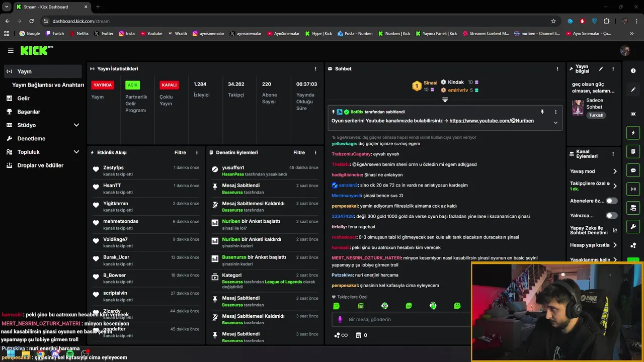Open the Yayıncı Paneli | Kick bookmark
Image resolution: width=644 pixels, height=362 pixels.
click(x=435, y=34)
